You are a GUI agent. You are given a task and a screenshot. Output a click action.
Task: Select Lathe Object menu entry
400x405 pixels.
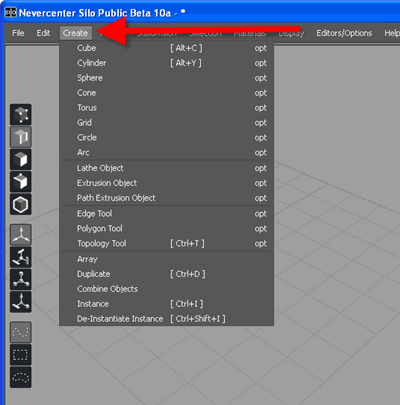(166, 168)
